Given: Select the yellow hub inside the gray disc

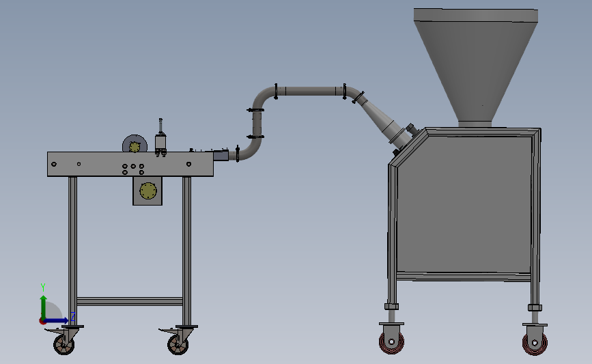Looking at the screenshot, I should pos(135,148).
